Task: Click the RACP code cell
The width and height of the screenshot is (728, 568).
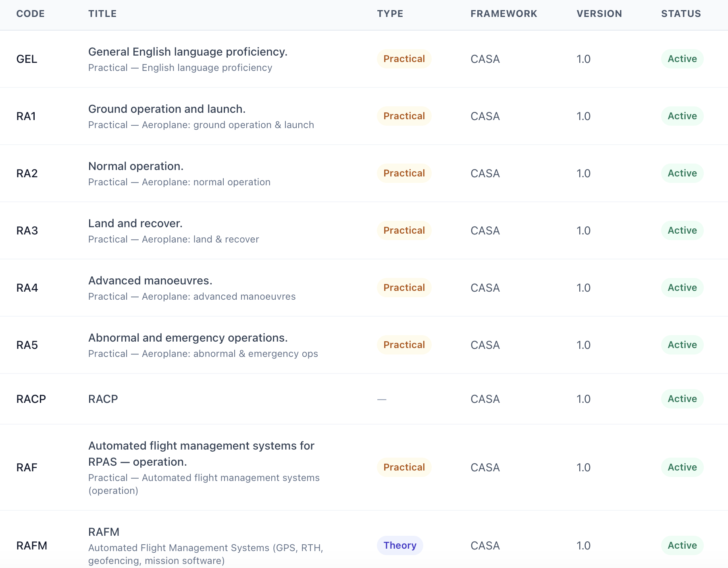Action: [x=31, y=399]
